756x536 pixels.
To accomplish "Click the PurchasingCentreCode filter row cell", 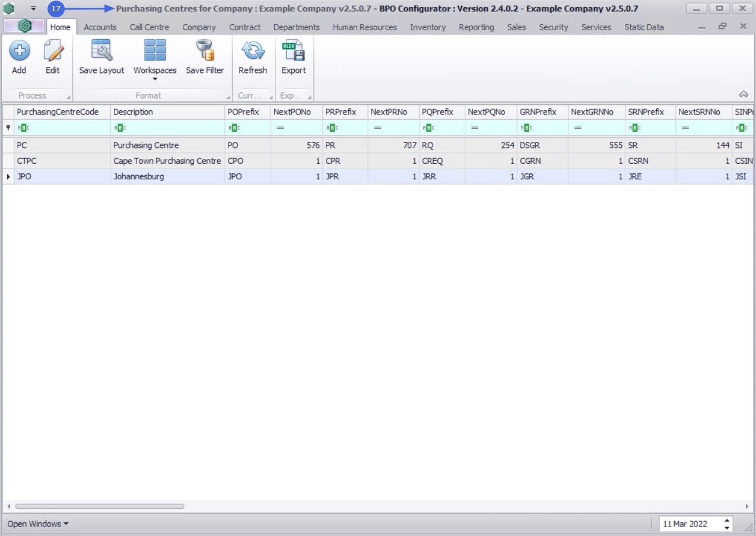I will (62, 128).
